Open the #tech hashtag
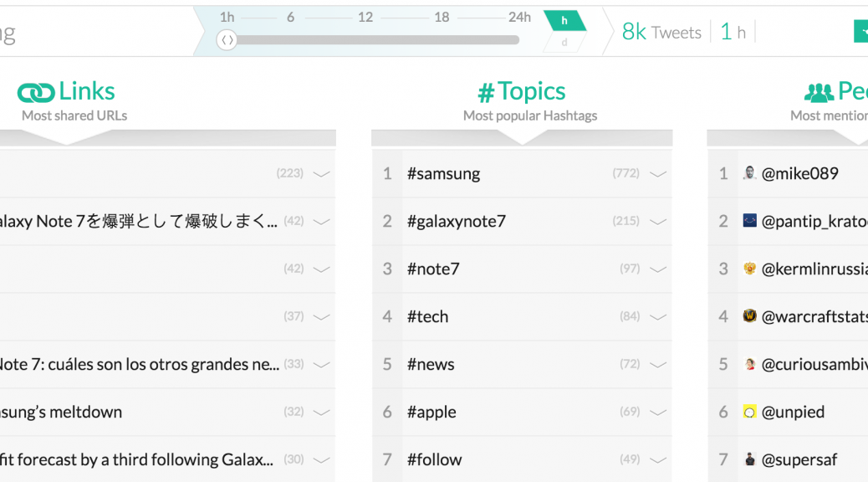 [427, 316]
